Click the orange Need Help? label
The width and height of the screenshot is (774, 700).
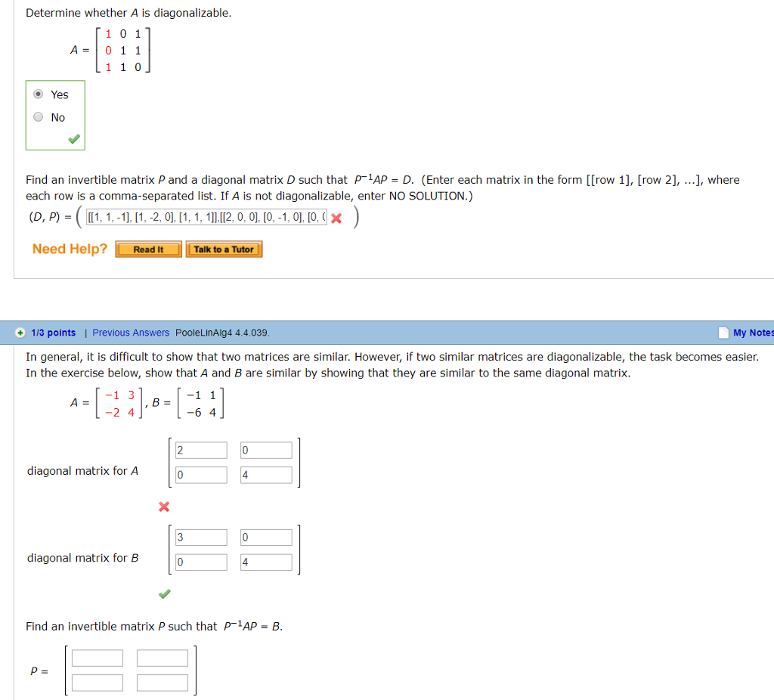pos(70,249)
